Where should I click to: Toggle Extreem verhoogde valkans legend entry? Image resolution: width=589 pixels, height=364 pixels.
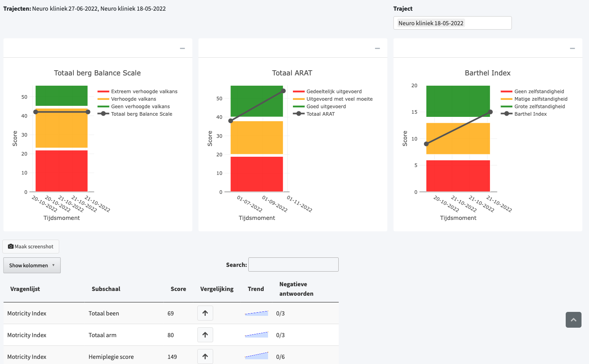point(138,92)
